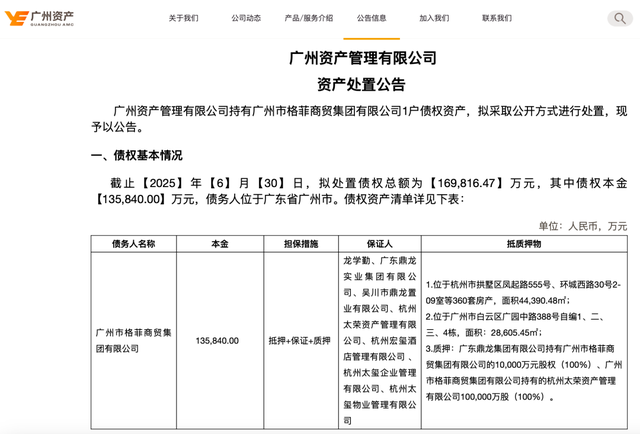640x434 pixels.
Task: Go to the 公告信息 tab
Action: tap(371, 18)
